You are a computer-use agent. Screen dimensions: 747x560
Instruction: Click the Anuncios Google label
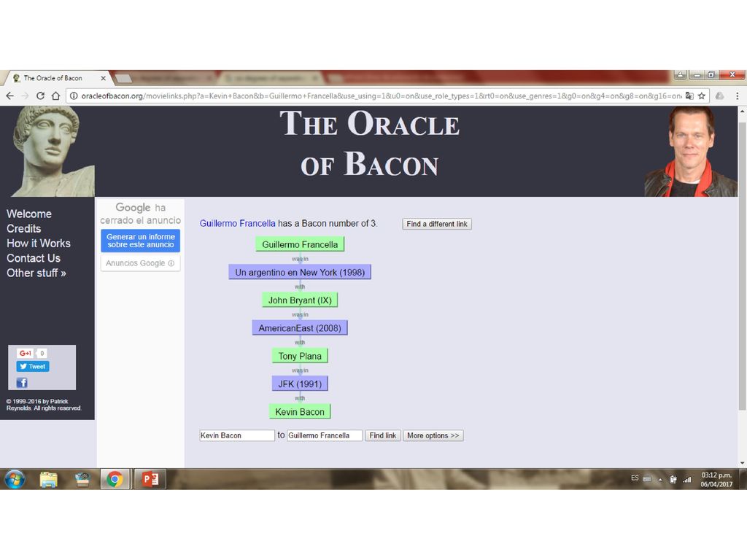[140, 262]
